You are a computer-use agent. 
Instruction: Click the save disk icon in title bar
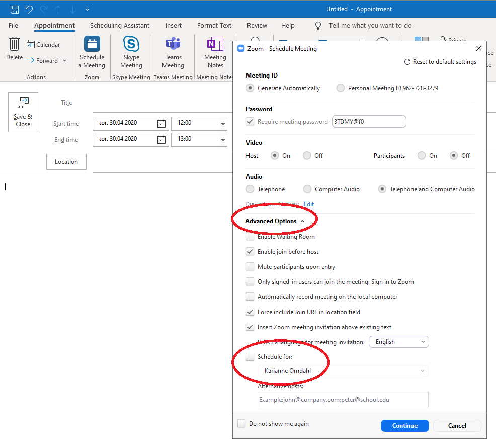coord(15,9)
